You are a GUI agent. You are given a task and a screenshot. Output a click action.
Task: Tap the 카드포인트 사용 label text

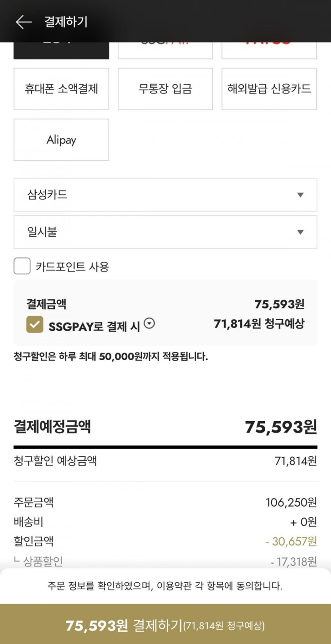(72, 267)
